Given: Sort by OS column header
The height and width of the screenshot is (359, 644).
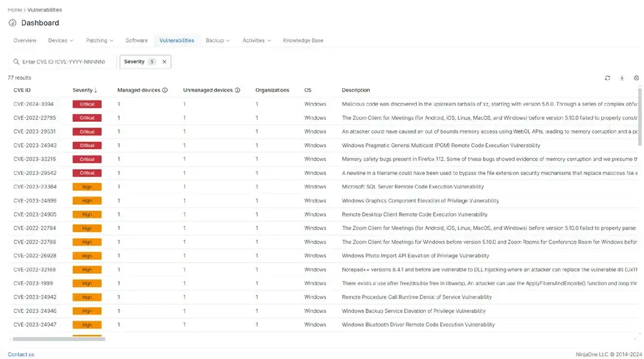Looking at the screenshot, I should pyautogui.click(x=307, y=90).
